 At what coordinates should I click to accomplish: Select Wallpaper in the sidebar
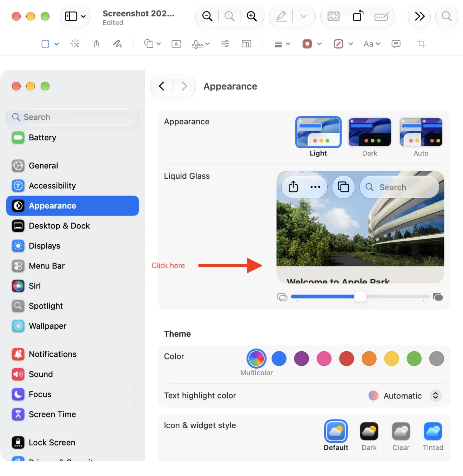click(73, 326)
